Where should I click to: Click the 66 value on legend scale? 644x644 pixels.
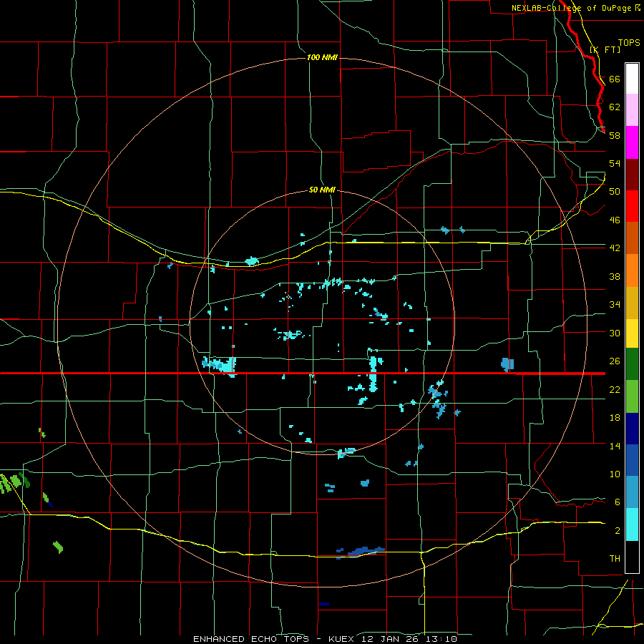(x=615, y=79)
